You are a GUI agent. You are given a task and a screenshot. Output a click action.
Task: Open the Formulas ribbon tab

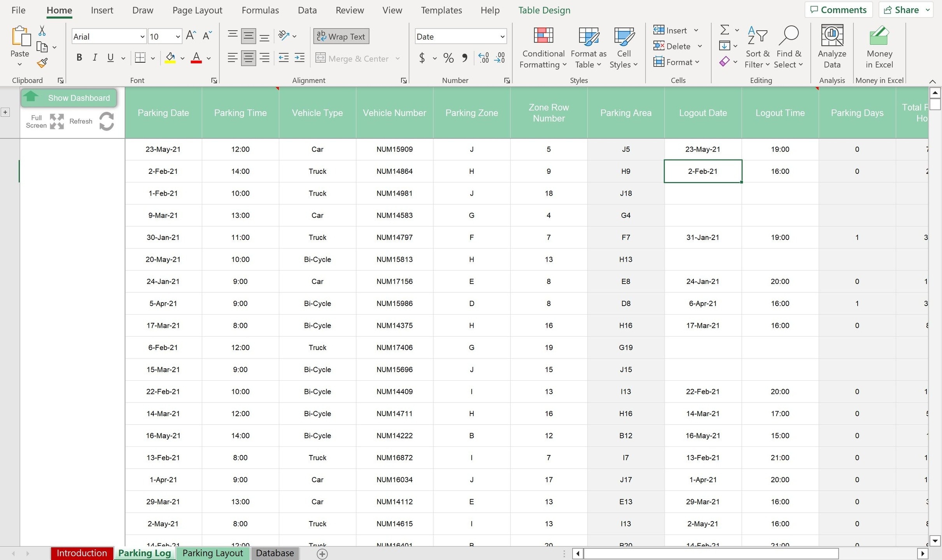point(260,10)
